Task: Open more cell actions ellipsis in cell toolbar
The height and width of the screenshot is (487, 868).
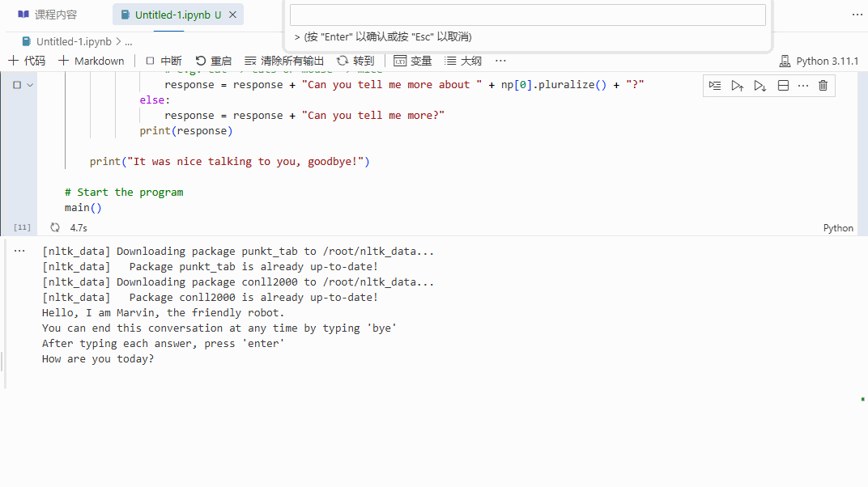Action: (x=803, y=86)
